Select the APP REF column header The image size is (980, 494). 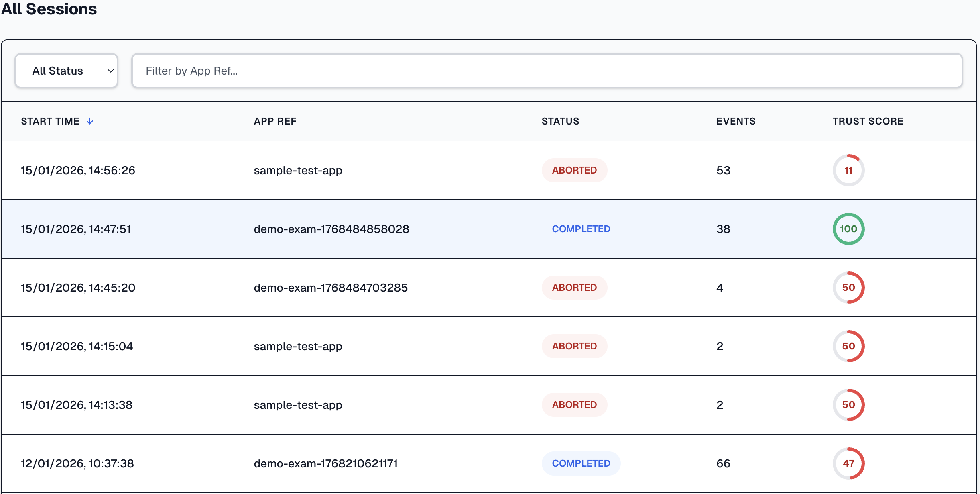[275, 121]
